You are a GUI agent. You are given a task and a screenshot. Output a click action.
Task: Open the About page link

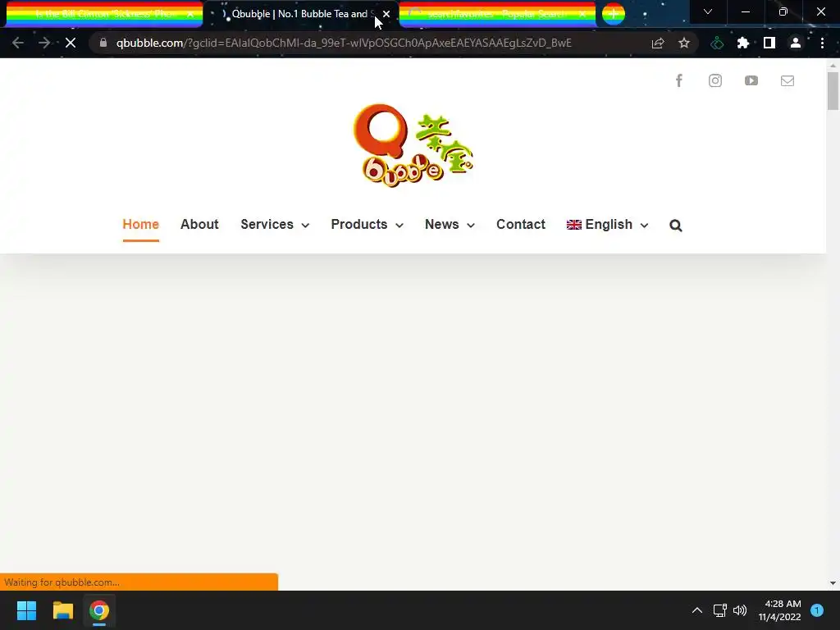click(x=199, y=225)
